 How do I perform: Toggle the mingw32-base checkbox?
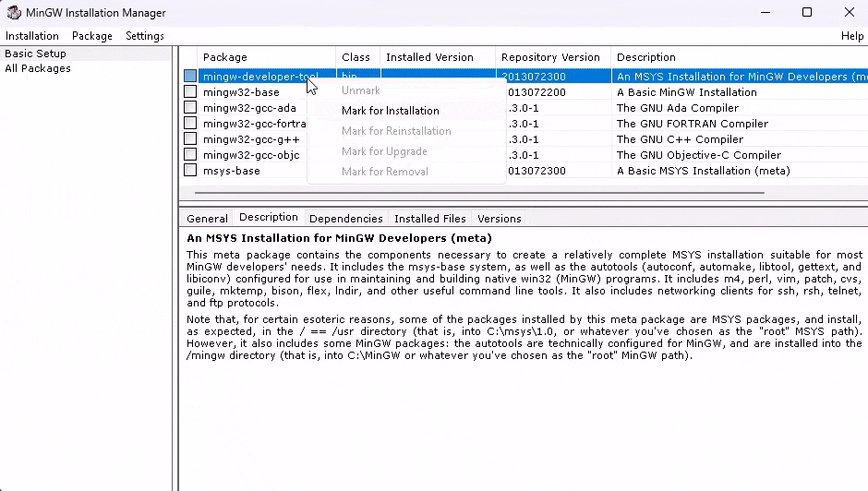[190, 91]
